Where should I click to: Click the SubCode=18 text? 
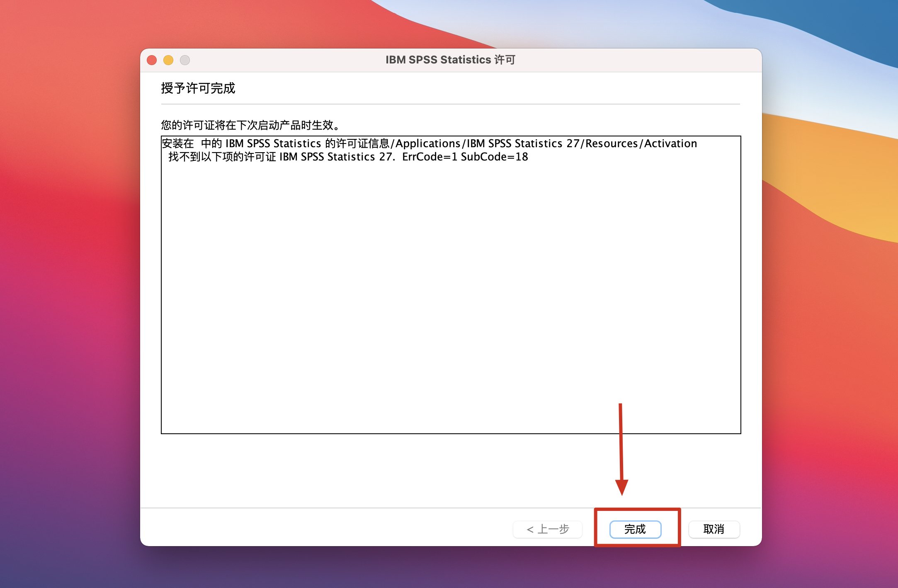pyautogui.click(x=494, y=157)
